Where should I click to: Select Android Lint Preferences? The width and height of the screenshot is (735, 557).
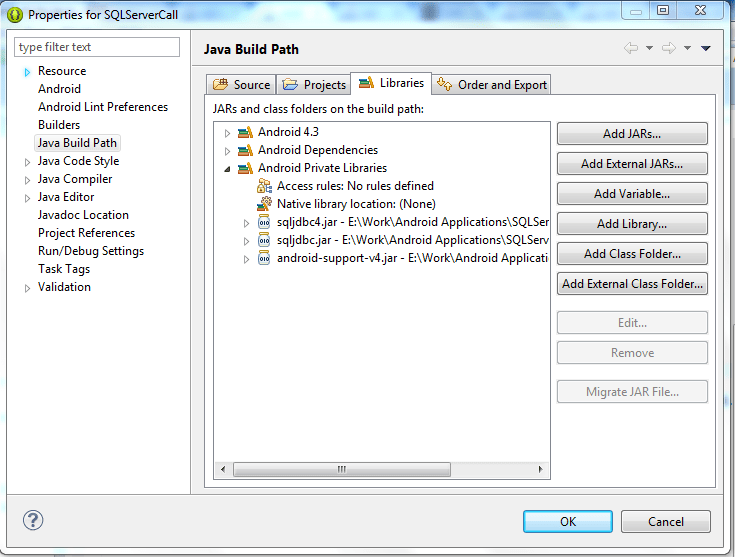(103, 107)
